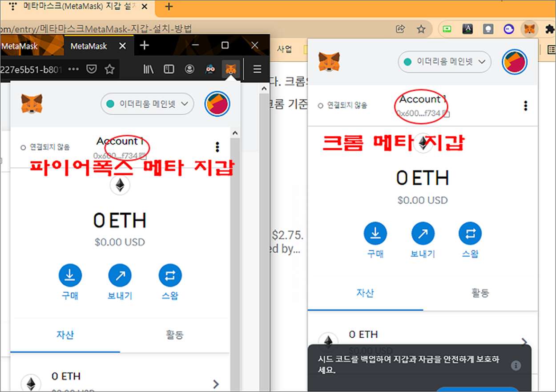Expand 0 ETH asset row chevron in Chrome wallet
The image size is (556, 392).
tap(524, 342)
